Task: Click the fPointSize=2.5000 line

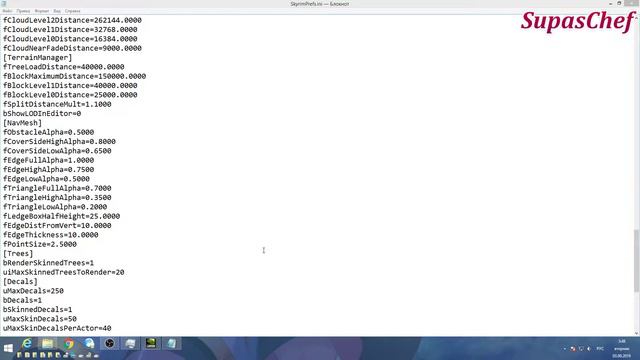Action: click(40, 244)
